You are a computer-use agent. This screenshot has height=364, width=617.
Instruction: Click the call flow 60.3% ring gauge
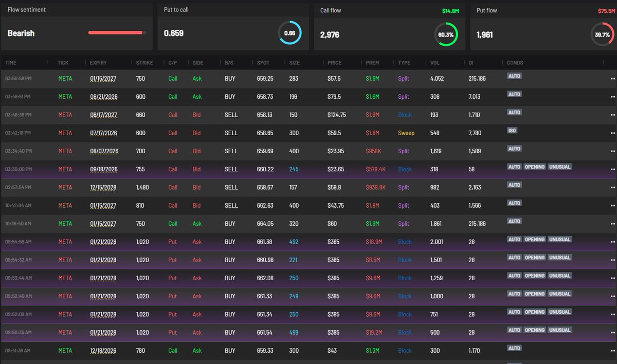point(446,34)
